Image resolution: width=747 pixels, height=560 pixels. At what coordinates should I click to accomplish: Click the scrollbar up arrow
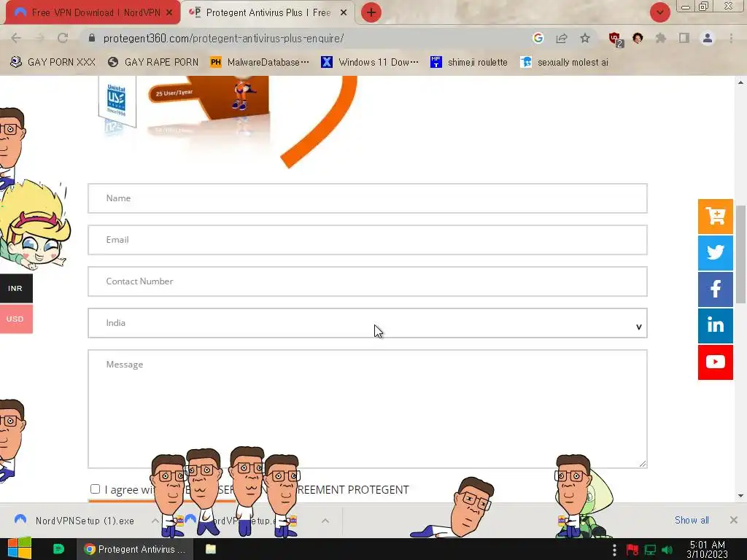coord(740,82)
